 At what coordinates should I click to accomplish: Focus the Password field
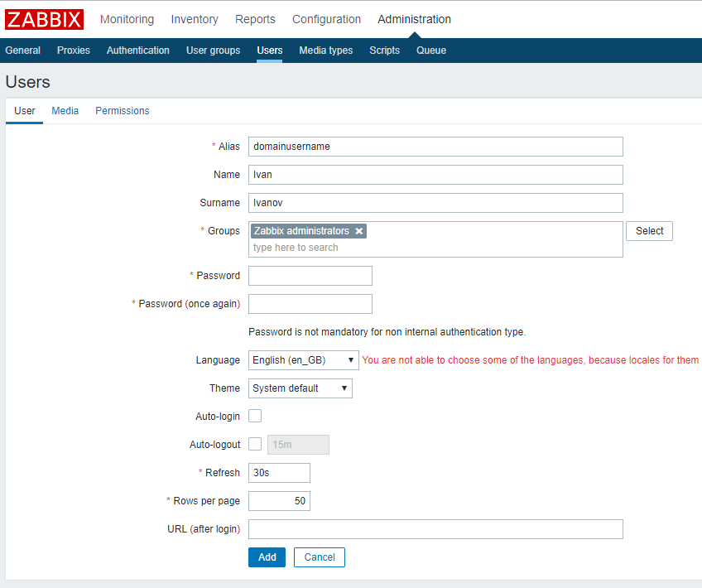[x=310, y=276]
